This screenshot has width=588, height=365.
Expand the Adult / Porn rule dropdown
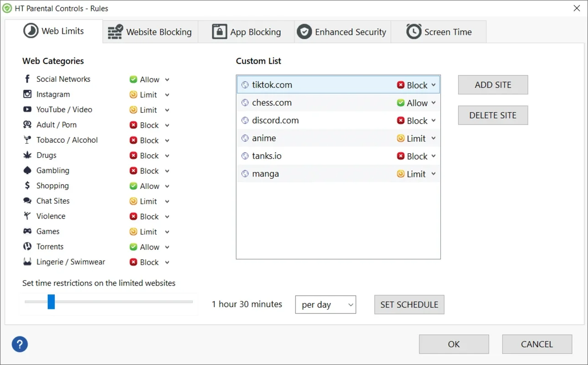[167, 125]
